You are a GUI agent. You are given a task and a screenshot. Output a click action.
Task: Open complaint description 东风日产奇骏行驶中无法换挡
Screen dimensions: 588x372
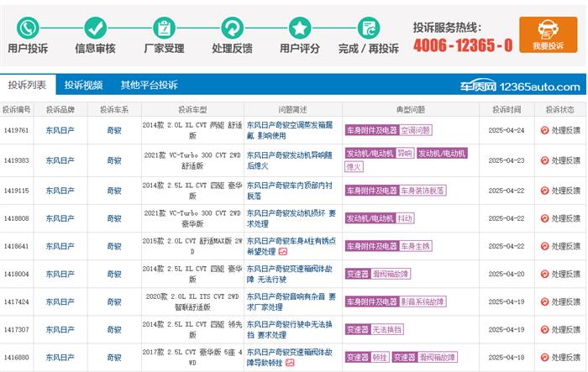click(290, 329)
